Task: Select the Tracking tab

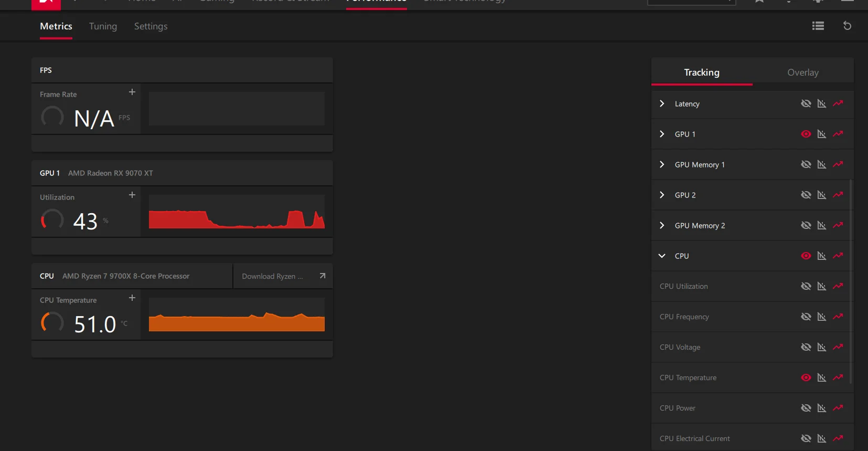Action: [702, 72]
